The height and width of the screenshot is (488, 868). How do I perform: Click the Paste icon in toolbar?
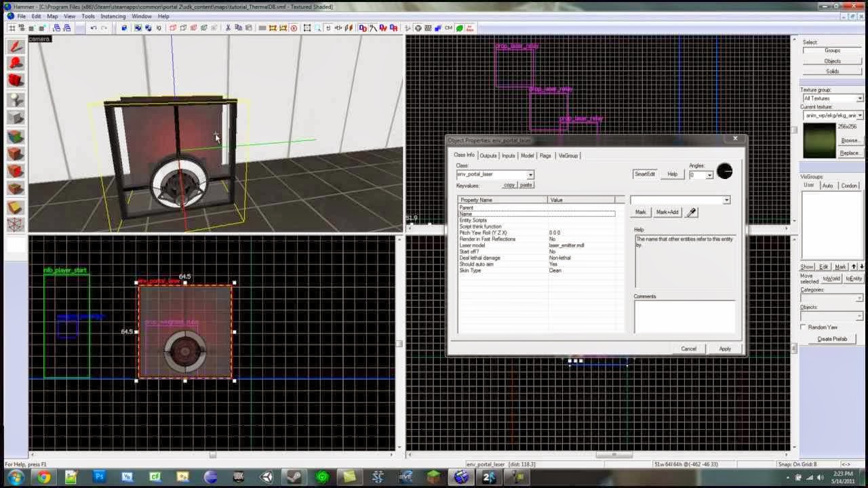click(x=248, y=28)
